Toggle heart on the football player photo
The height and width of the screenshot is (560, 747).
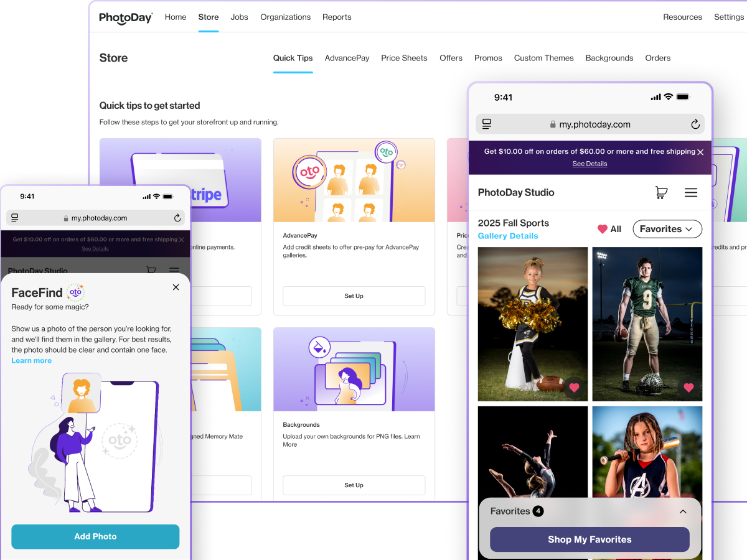point(688,388)
